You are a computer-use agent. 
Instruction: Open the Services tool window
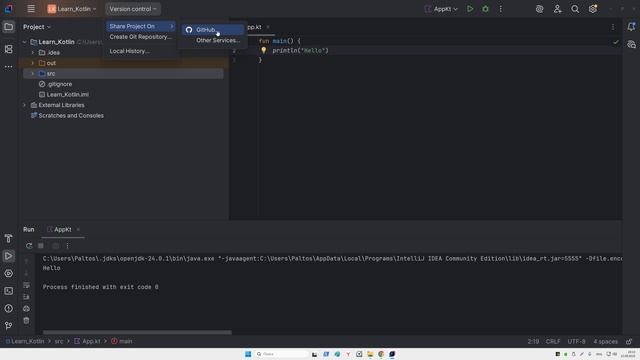(9, 273)
